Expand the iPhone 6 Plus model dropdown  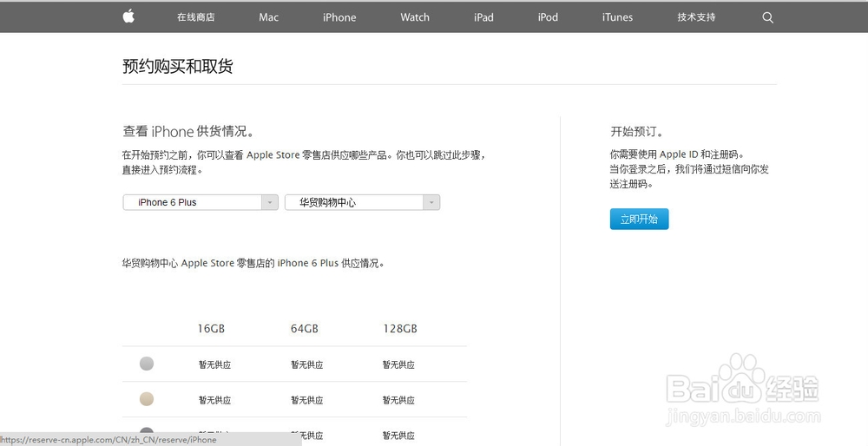(201, 202)
